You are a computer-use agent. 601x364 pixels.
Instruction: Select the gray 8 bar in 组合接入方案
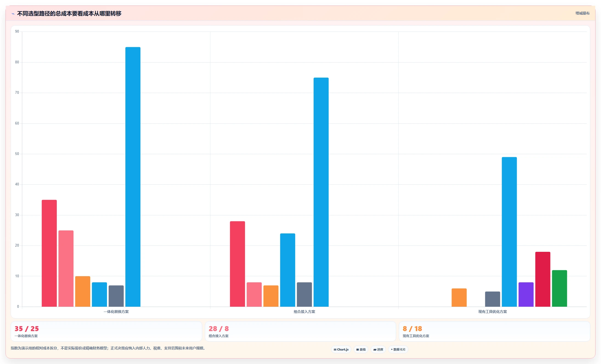pyautogui.click(x=304, y=294)
